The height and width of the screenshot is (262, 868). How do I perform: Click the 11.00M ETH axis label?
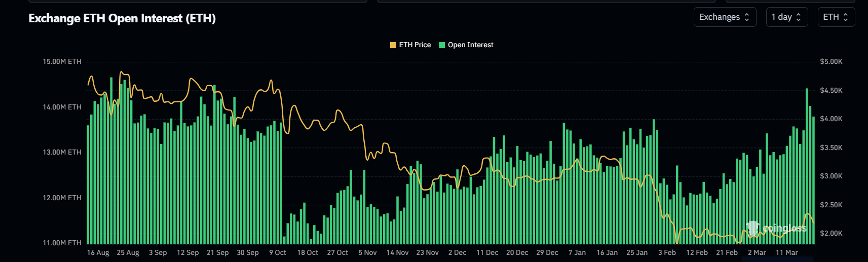[x=62, y=243]
